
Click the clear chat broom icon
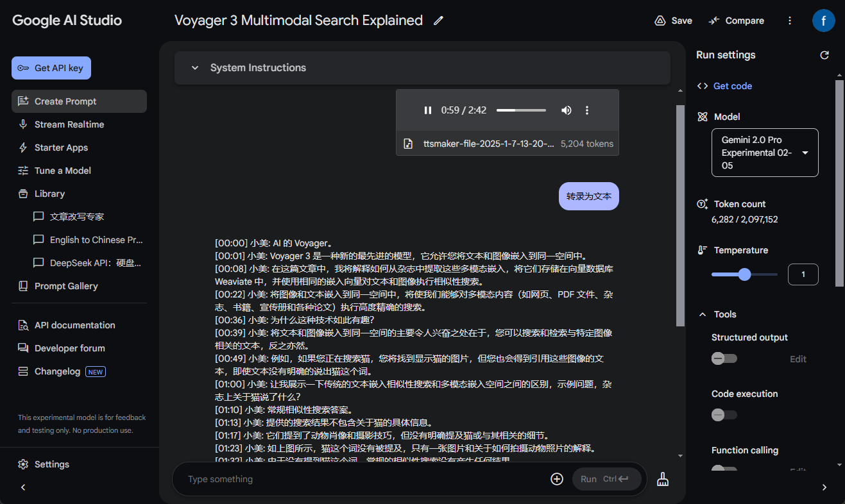tap(663, 479)
